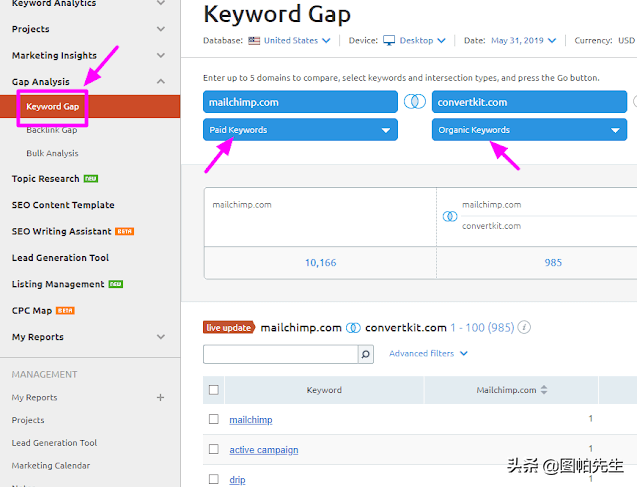Screen dimensions: 637x487
Task: Click the convertkit.com domain input field
Action: click(x=529, y=102)
